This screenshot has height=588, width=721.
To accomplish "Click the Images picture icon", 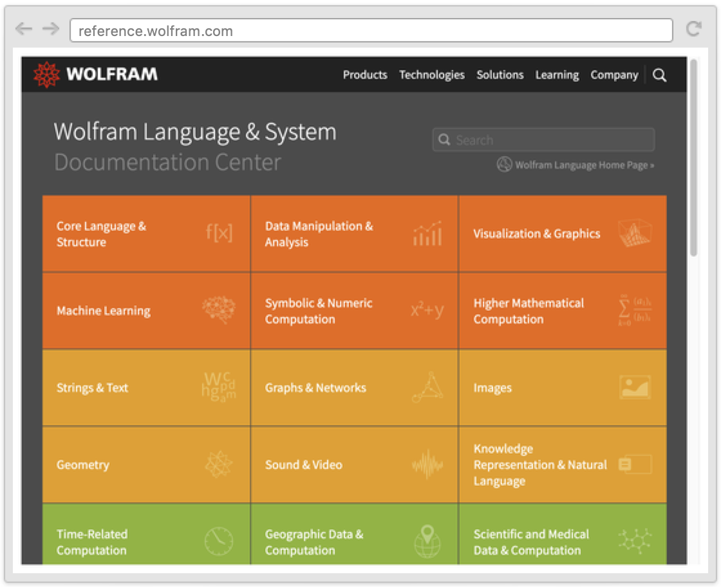I will click(635, 387).
